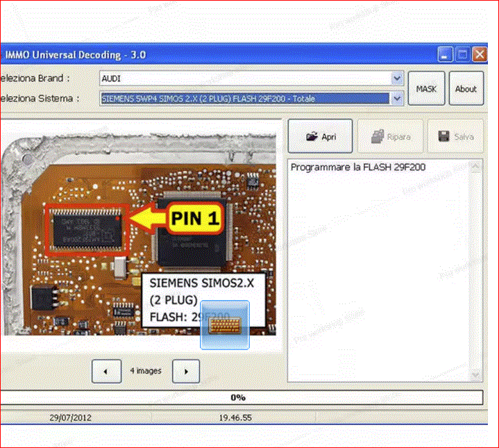
Task: Expand the Seleziona Sistema dropdown arrow
Action: pos(397,99)
